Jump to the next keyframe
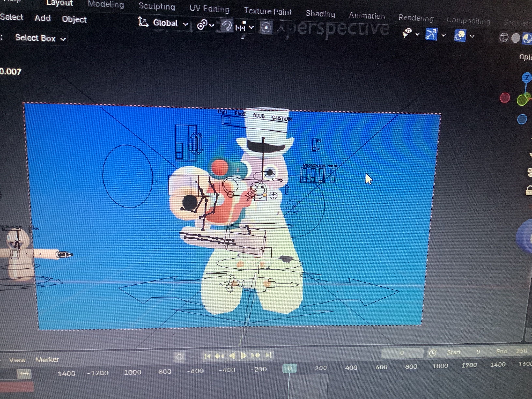532x399 pixels. coord(256,355)
